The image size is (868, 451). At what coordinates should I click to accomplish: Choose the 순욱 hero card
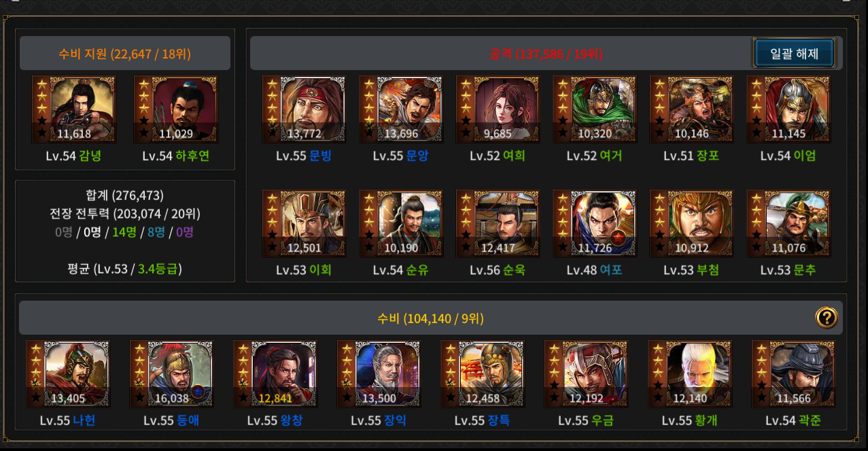[x=498, y=224]
